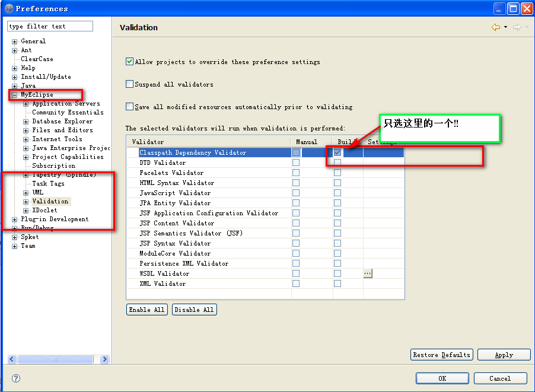Expand the Validation tree node
Image resolution: width=535 pixels, height=392 pixels.
[x=26, y=202]
